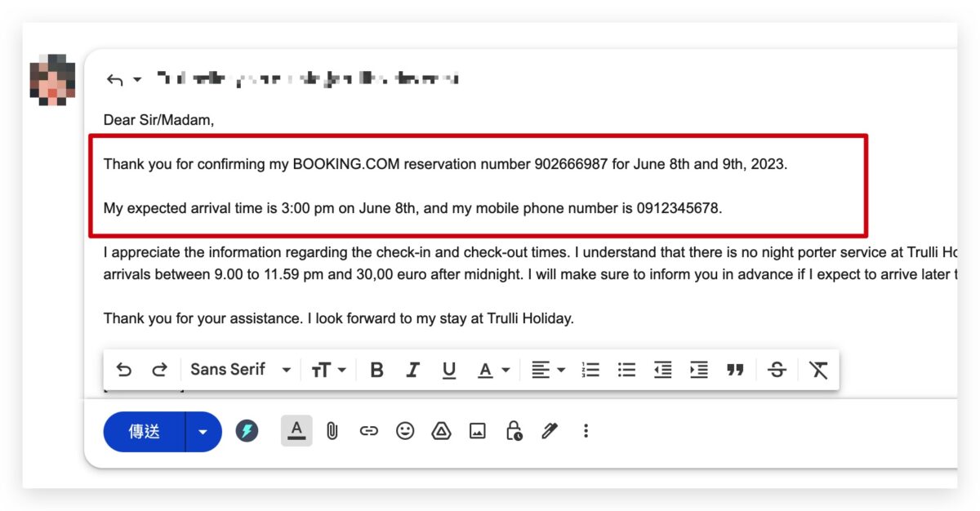Toggle strikethrough formatting
This screenshot has height=511, width=980.
[x=777, y=370]
